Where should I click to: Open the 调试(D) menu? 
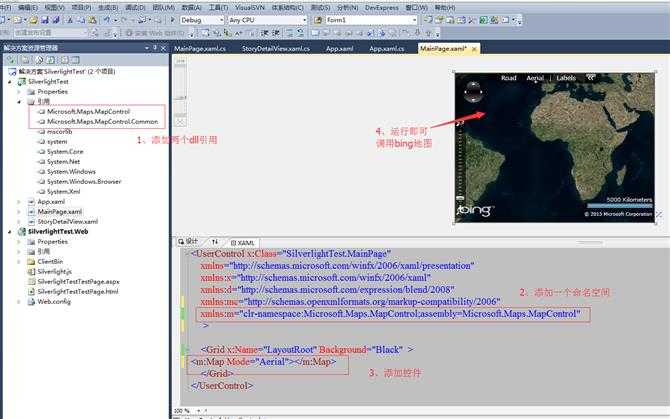[x=135, y=7]
